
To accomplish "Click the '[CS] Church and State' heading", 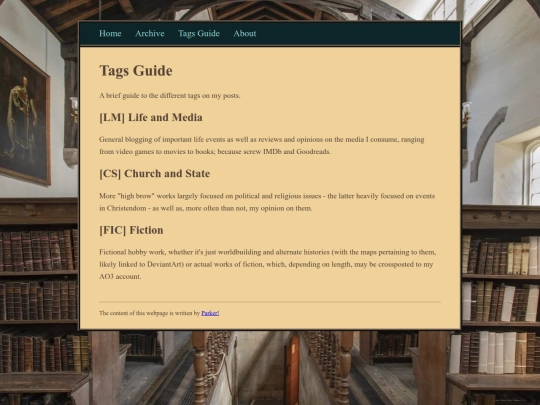I will [155, 174].
